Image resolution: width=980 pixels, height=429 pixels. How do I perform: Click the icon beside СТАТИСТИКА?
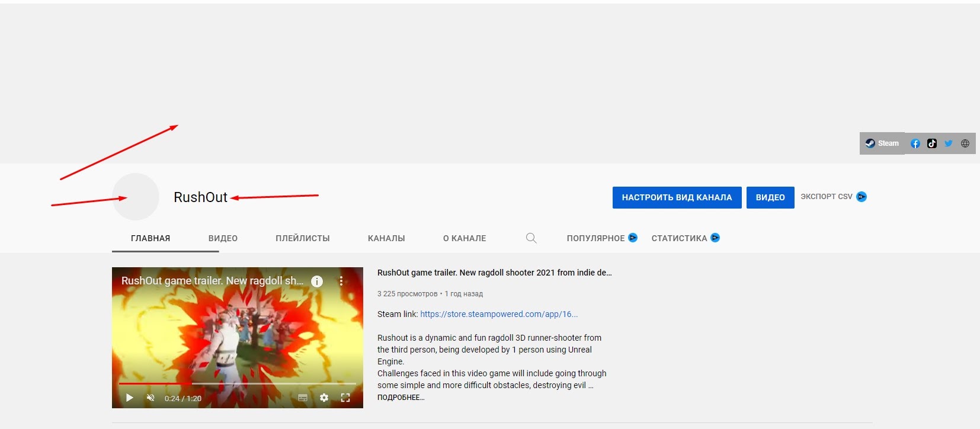[x=715, y=238]
